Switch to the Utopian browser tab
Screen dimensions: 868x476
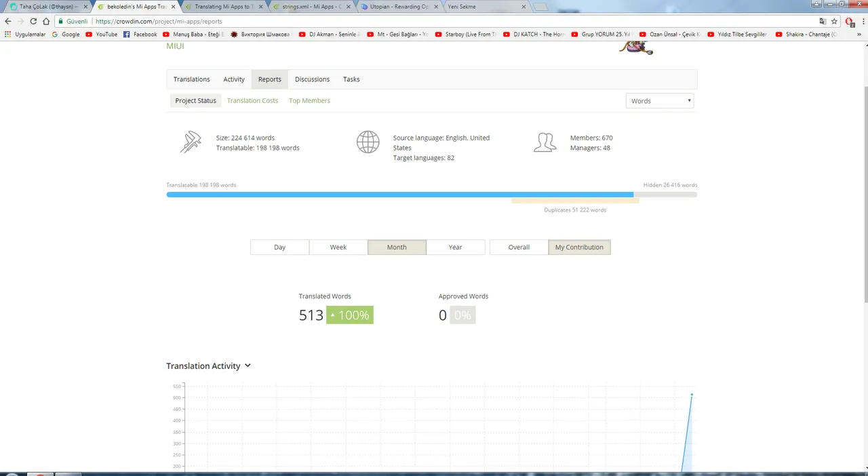[x=399, y=7]
